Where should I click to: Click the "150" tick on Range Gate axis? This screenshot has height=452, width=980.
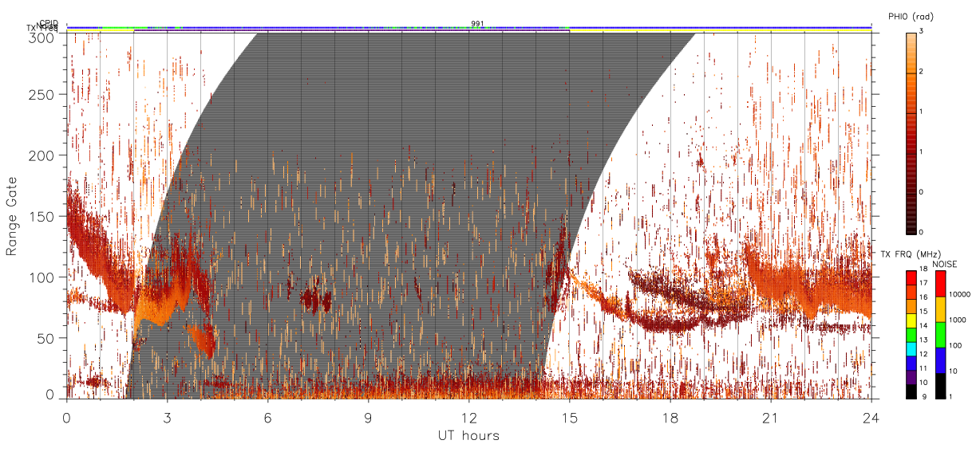[41, 216]
